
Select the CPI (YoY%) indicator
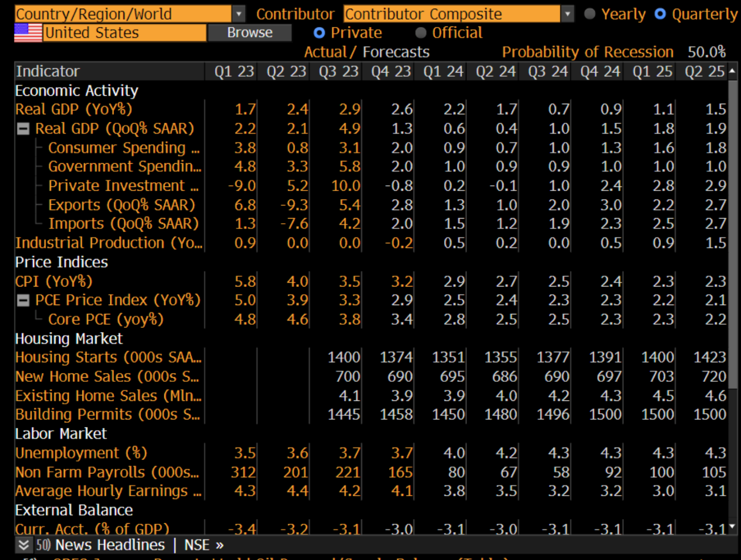click(x=54, y=281)
